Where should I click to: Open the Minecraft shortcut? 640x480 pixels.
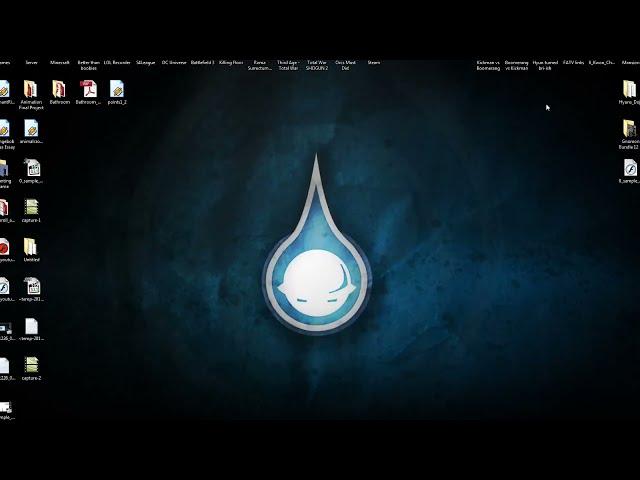tap(60, 62)
